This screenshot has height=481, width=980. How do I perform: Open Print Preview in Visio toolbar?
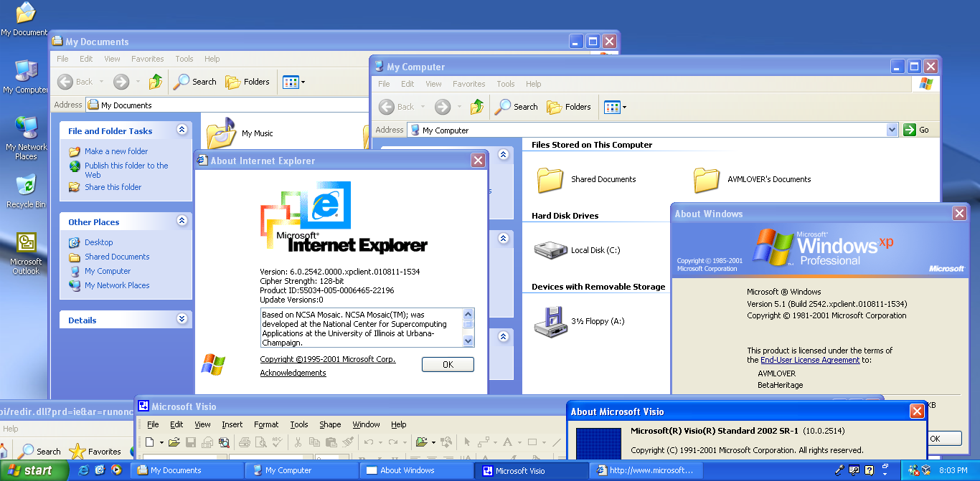click(260, 442)
